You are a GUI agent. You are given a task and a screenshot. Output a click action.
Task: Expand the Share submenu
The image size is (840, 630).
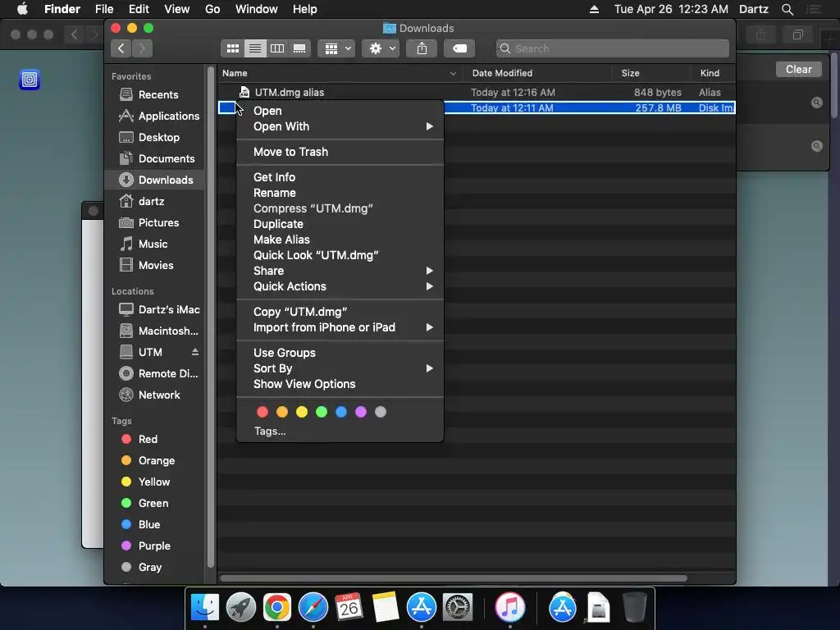click(x=340, y=271)
